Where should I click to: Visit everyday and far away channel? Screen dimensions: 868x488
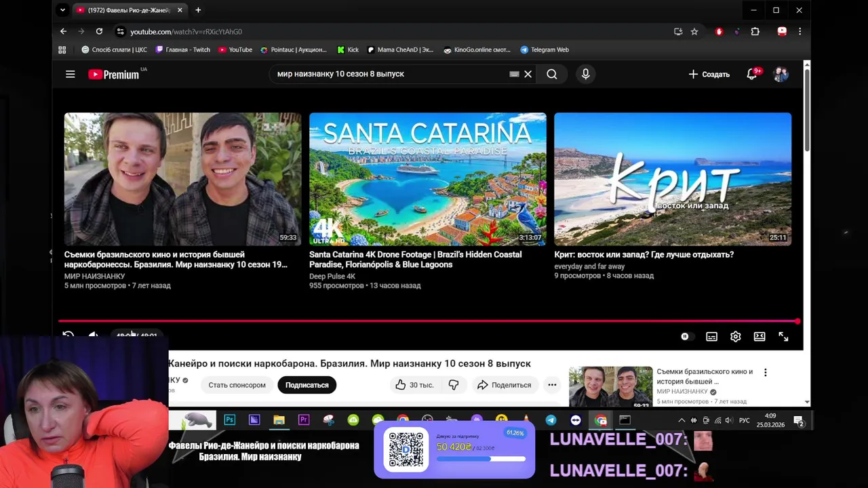(589, 266)
